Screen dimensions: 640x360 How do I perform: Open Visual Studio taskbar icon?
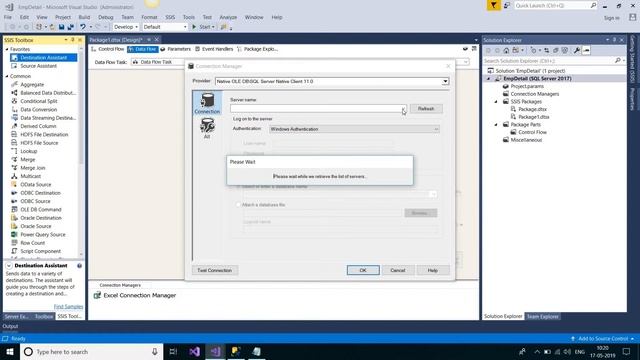click(x=215, y=351)
